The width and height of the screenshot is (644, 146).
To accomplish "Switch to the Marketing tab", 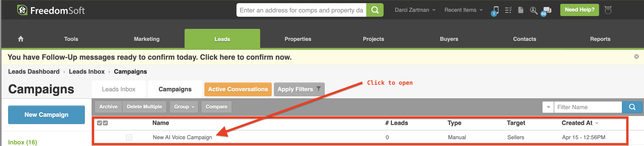I will pyautogui.click(x=146, y=39).
